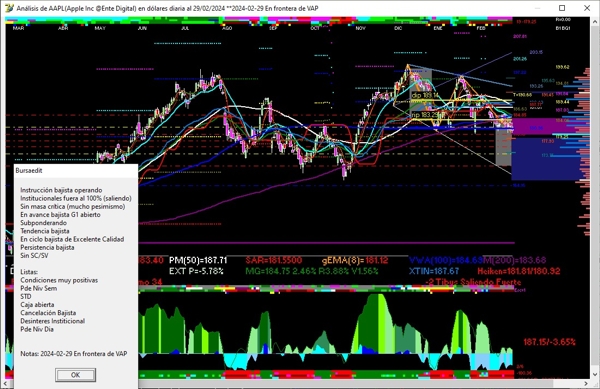Select the NOV month marker on the timeline

(x=360, y=28)
